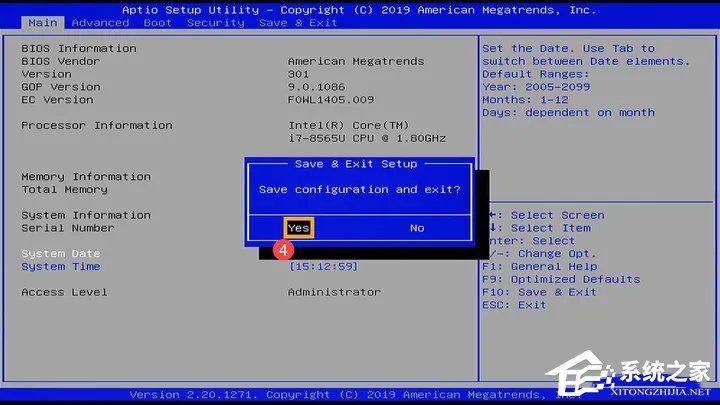Screen dimensions: 720x405
Task: Open the Advanced tab
Action: pos(100,22)
